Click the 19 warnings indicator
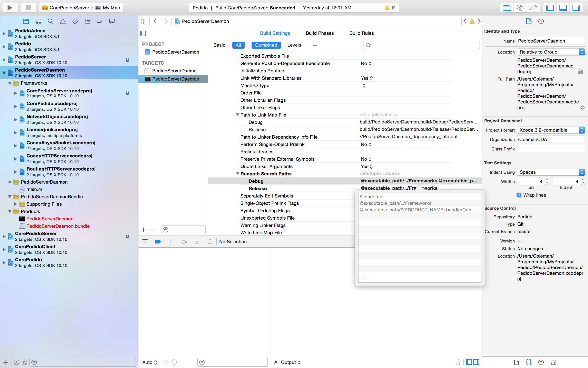This screenshot has height=368, width=588. tap(390, 8)
